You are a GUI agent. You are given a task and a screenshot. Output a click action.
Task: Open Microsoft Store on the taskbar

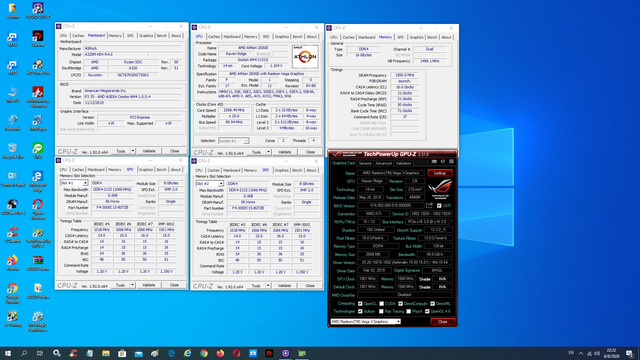(x=122, y=353)
